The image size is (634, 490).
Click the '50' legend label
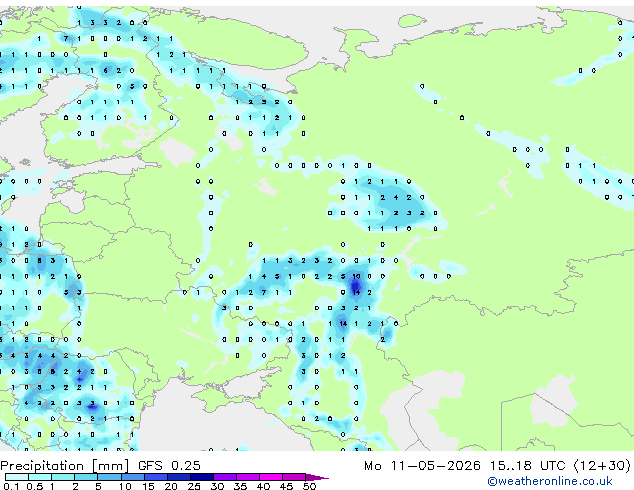(x=310, y=486)
